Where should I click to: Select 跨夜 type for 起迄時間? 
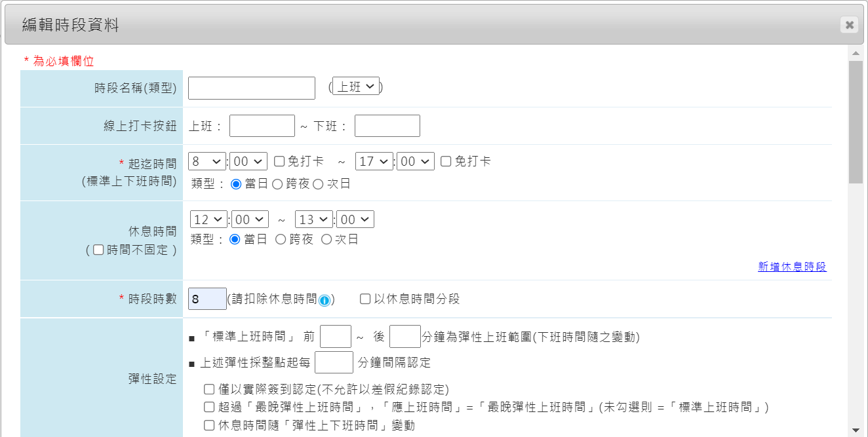pos(277,184)
